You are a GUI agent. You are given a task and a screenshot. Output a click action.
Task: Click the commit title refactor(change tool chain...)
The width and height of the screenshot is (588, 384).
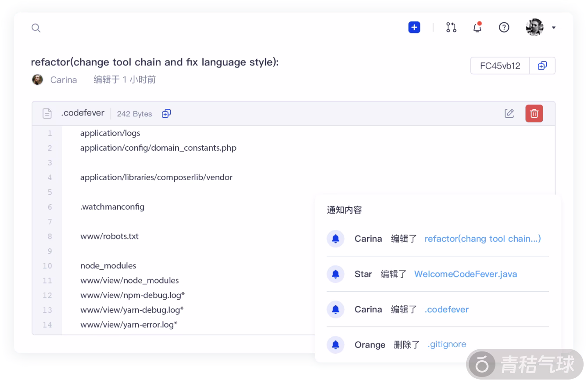point(155,62)
